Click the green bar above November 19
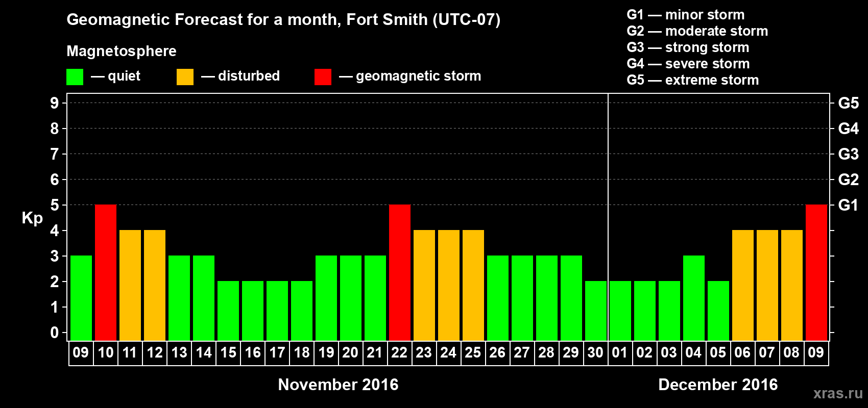Image resolution: width=868 pixels, height=408 pixels. point(326,298)
